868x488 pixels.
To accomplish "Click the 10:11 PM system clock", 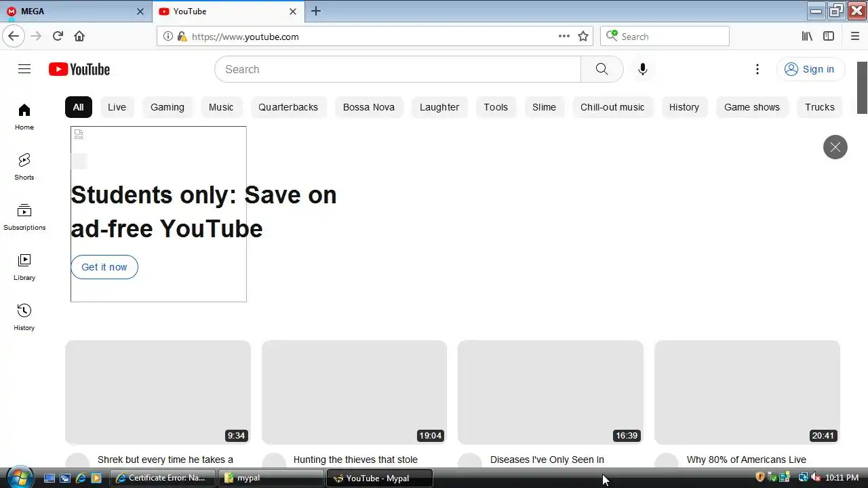I will [x=842, y=478].
